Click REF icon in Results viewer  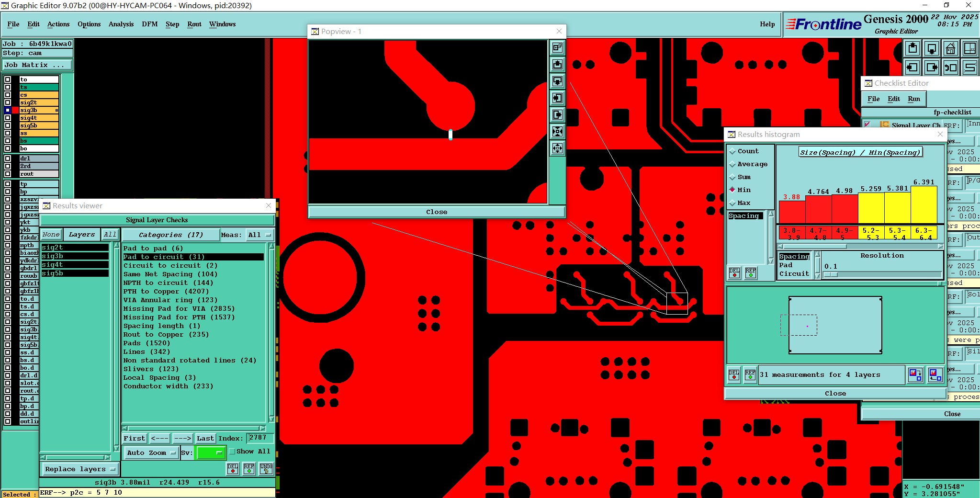(x=249, y=469)
